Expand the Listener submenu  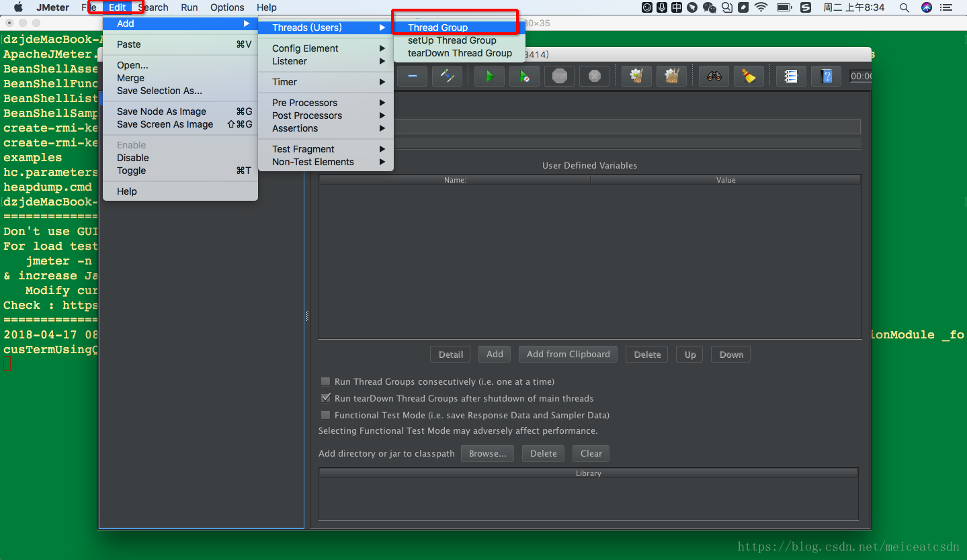325,61
